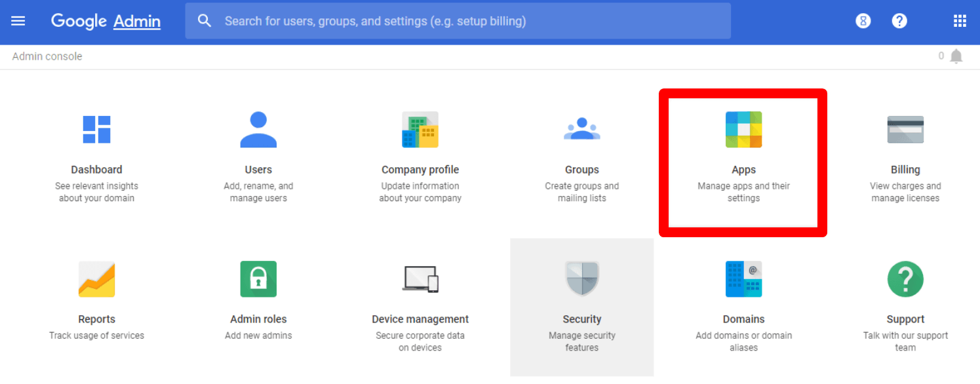Open the Device management icon
This screenshot has height=384, width=980.
[420, 278]
